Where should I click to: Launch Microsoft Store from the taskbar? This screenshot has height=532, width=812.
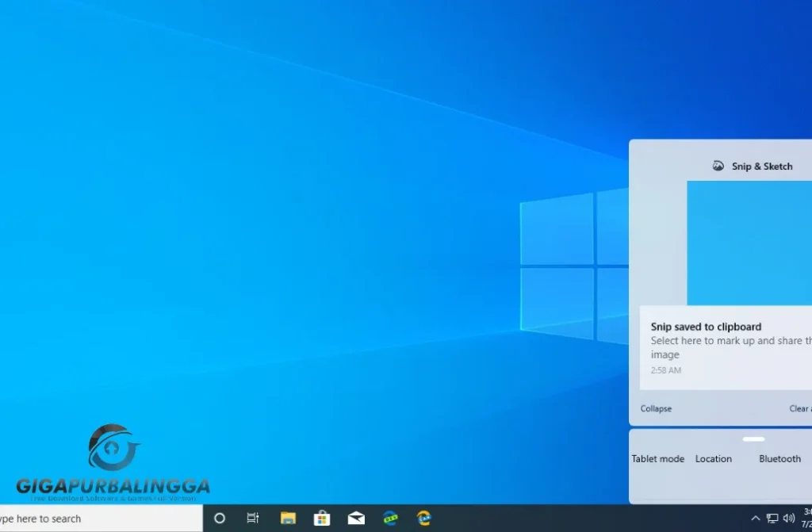322,519
